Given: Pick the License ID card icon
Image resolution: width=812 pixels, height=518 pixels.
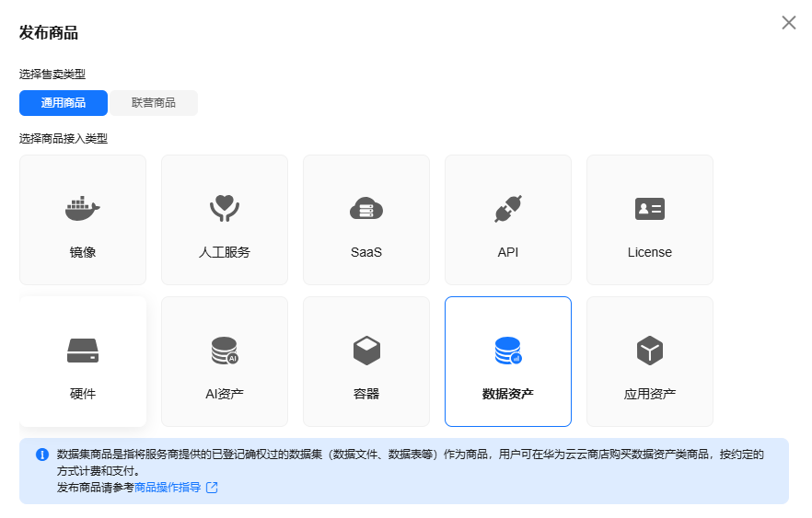Looking at the screenshot, I should coord(649,209).
